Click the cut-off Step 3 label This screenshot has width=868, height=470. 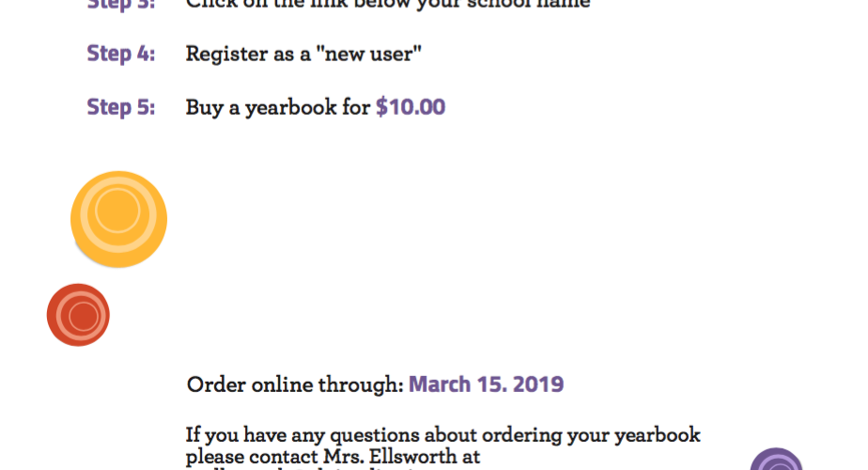coord(120,5)
